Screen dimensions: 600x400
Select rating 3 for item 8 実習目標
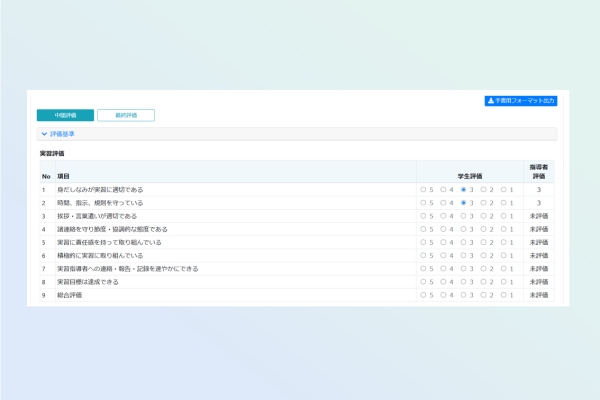click(463, 282)
